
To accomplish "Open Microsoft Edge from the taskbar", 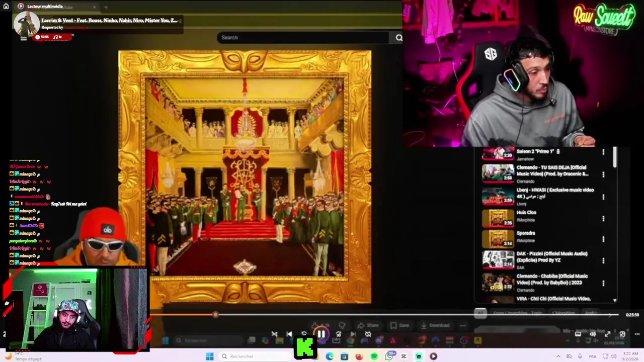I will [329, 356].
